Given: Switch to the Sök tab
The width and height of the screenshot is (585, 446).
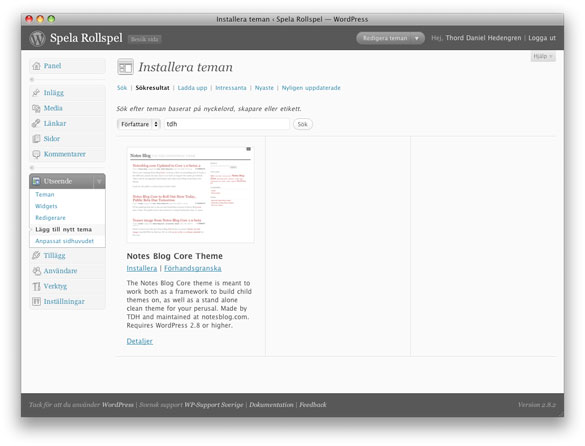Looking at the screenshot, I should pyautogui.click(x=122, y=88).
